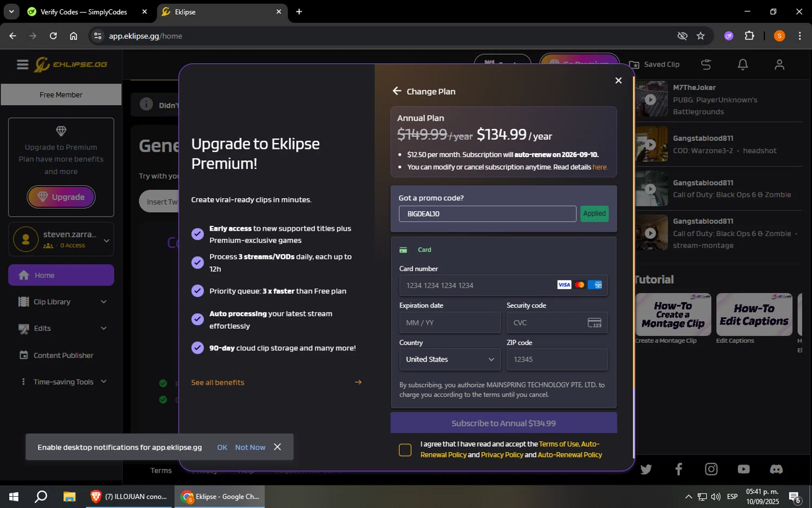Open the Saved Clip folder

pyautogui.click(x=654, y=64)
